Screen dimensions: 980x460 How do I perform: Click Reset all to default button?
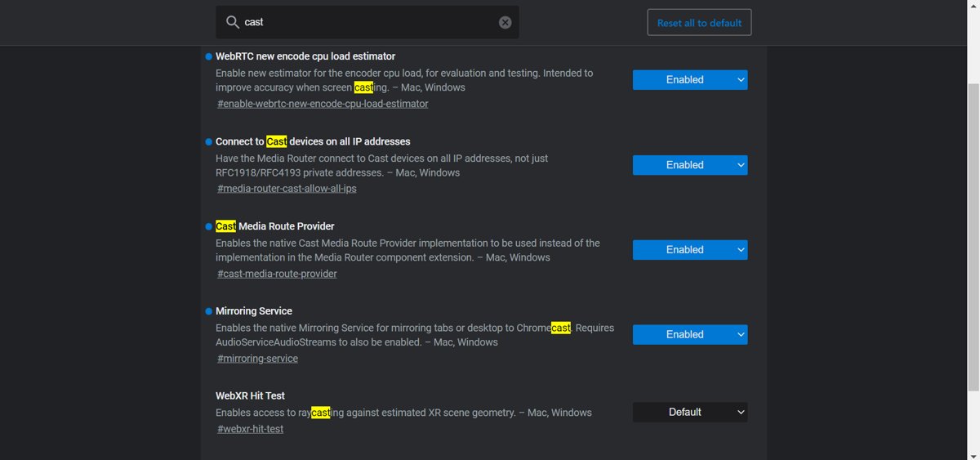699,23
